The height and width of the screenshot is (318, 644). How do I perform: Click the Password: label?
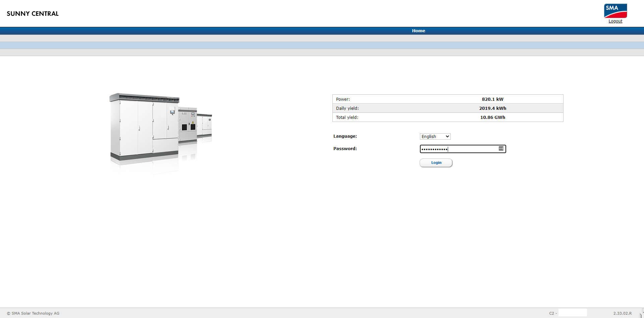tap(345, 148)
